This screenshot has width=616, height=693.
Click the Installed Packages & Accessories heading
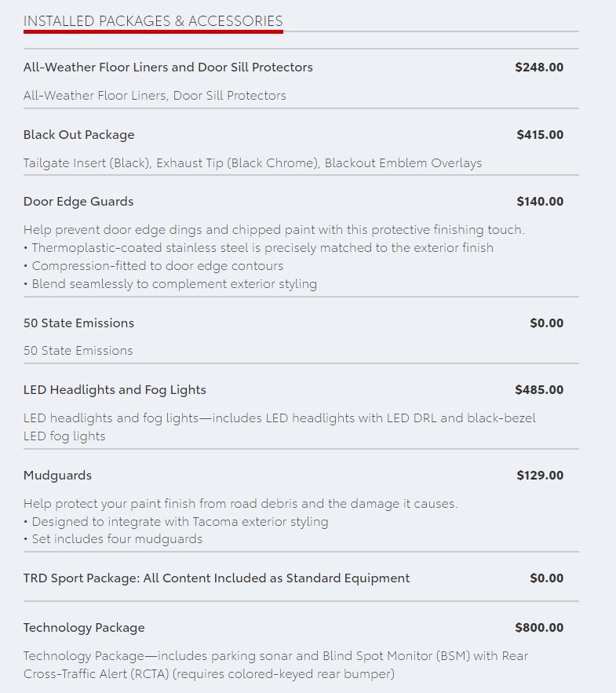click(x=153, y=20)
